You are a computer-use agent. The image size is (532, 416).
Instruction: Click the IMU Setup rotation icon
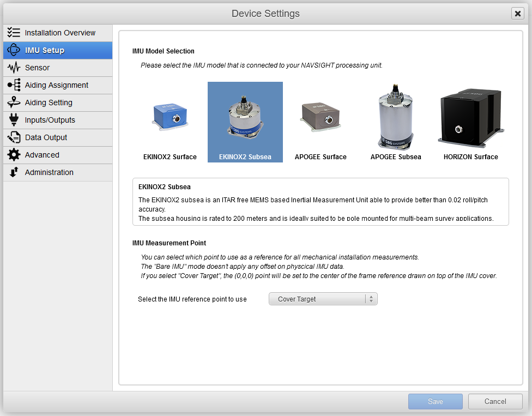(x=14, y=50)
